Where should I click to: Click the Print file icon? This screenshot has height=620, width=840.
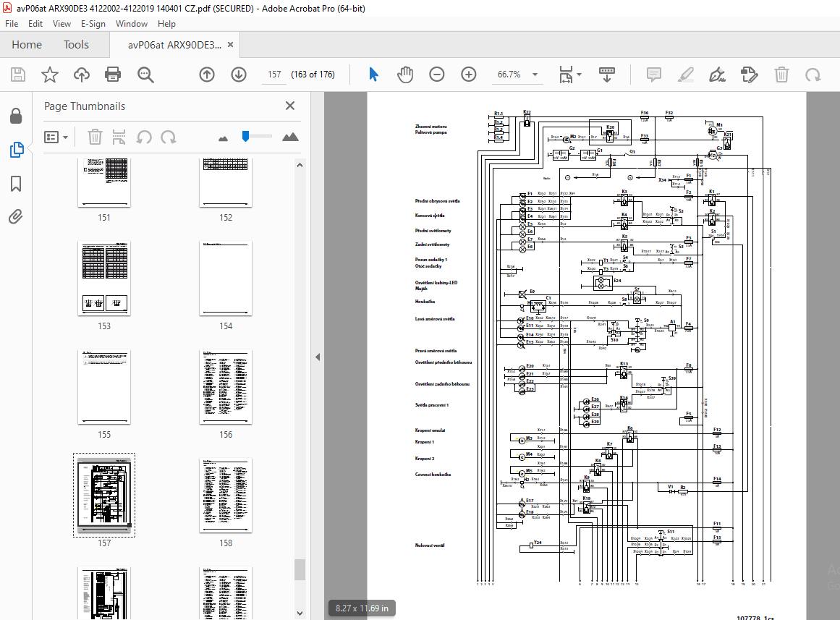coord(113,75)
